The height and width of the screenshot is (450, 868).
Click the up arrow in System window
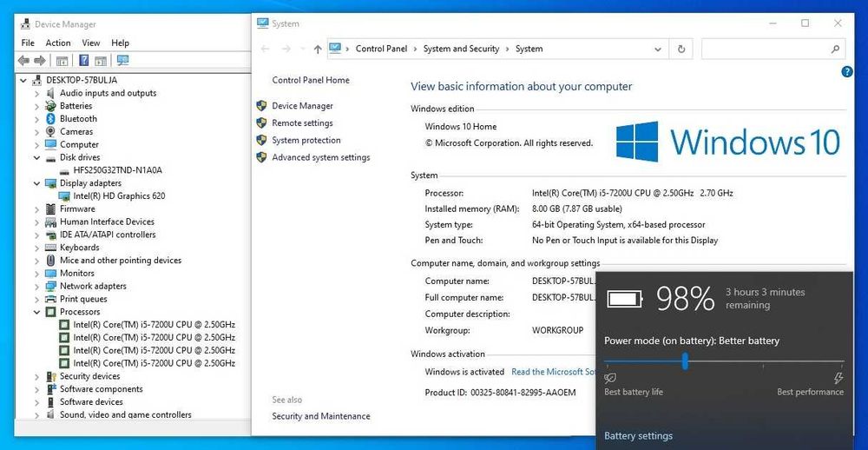point(317,49)
